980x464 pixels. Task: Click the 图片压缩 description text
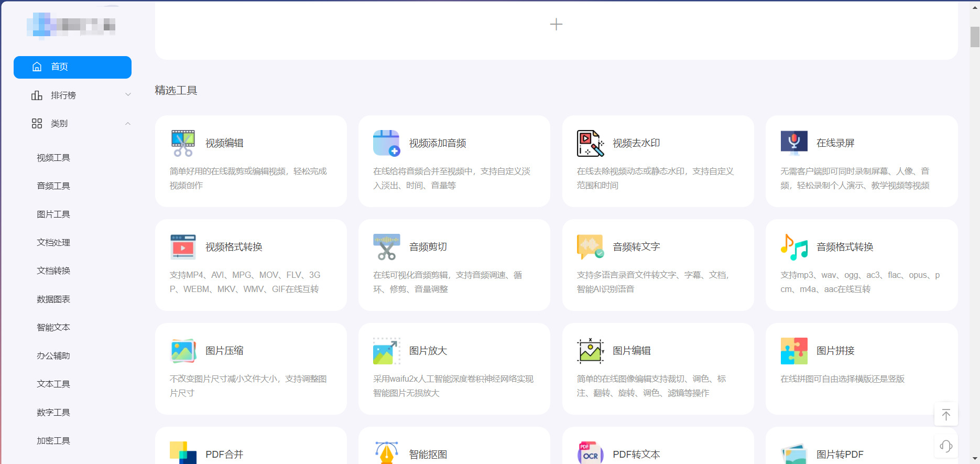coord(248,386)
